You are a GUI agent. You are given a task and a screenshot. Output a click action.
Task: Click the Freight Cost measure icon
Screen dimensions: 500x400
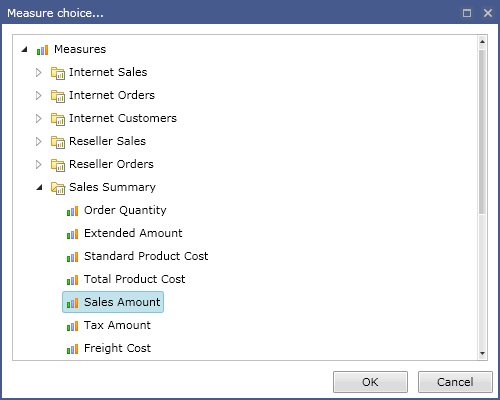coord(72,349)
